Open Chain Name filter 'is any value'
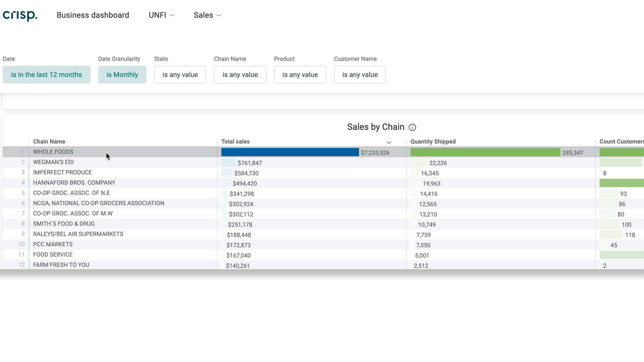644x362 pixels. point(240,74)
